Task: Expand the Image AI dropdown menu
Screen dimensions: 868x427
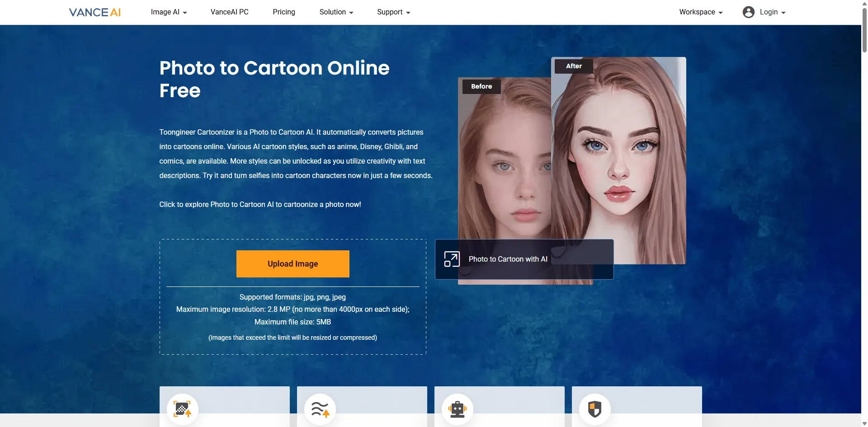Action: click(x=169, y=12)
